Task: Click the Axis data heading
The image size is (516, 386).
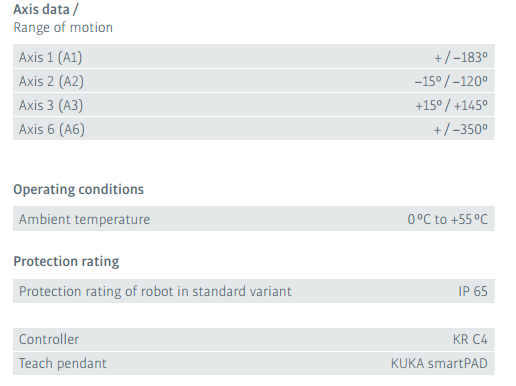Action: click(x=46, y=9)
